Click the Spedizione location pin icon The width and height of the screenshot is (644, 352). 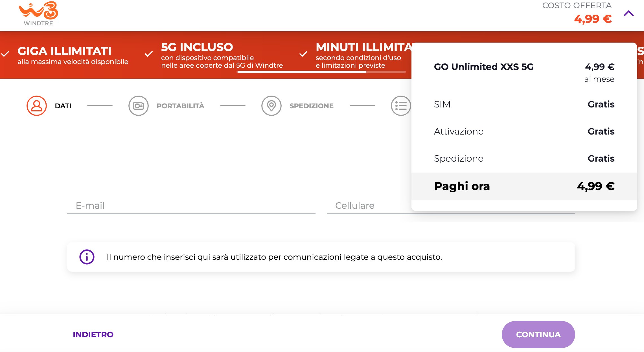[x=271, y=106]
